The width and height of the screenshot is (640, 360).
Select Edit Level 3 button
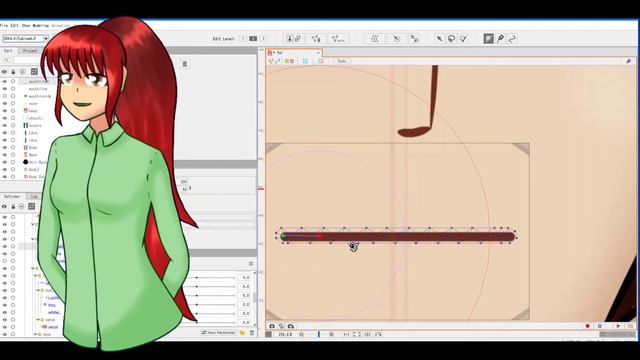[264, 38]
